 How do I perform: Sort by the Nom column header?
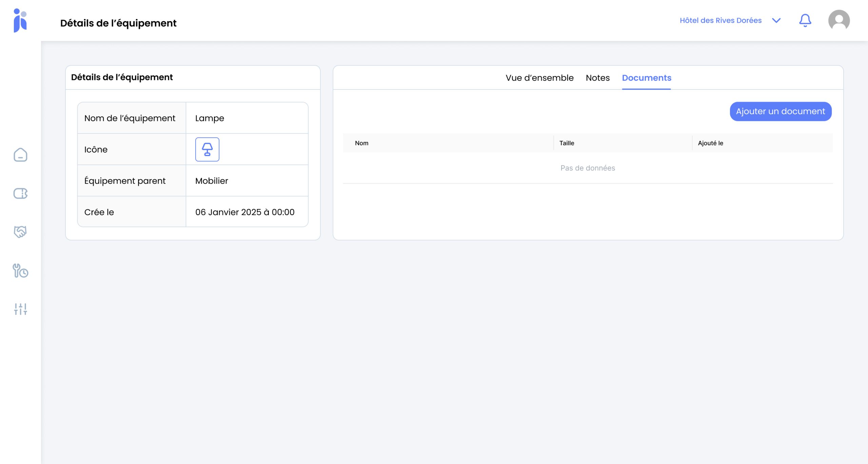[x=361, y=143]
